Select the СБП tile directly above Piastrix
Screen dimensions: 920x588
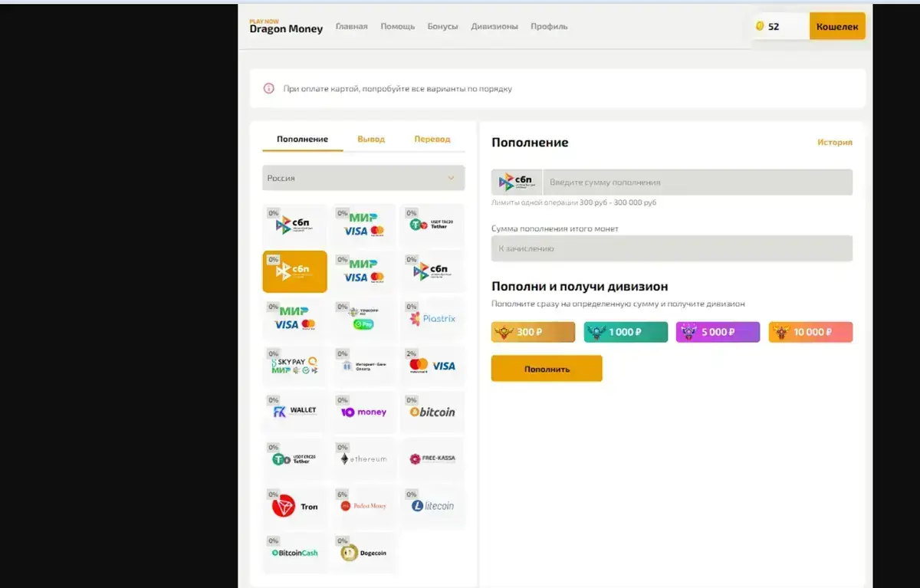432,271
